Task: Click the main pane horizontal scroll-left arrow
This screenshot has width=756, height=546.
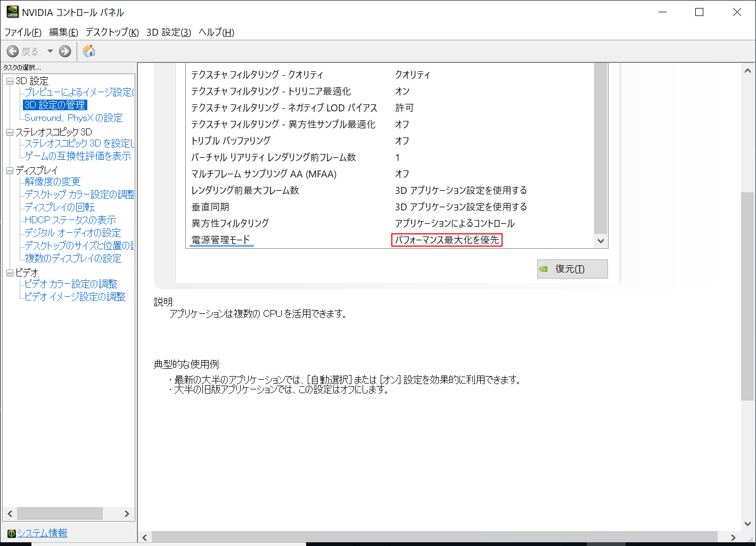Action: pos(145,537)
